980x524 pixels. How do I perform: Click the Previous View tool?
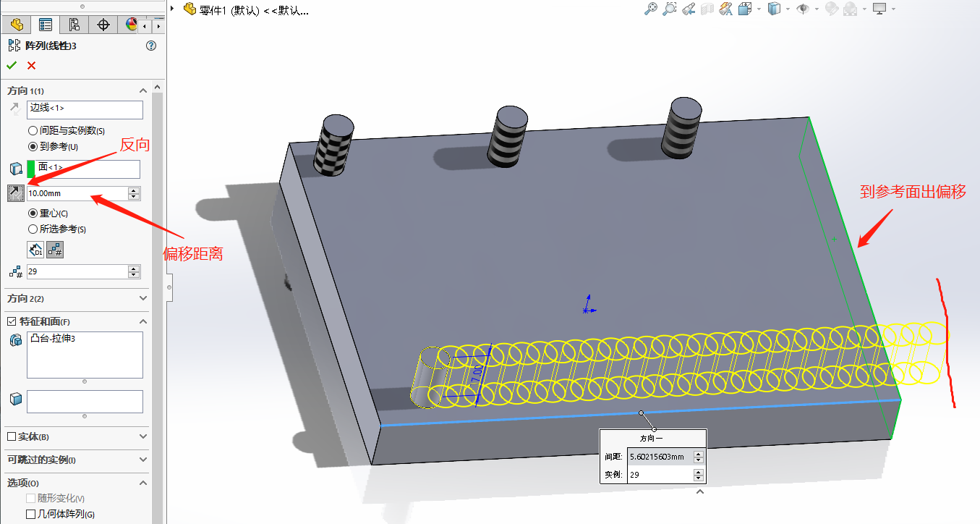[x=689, y=9]
